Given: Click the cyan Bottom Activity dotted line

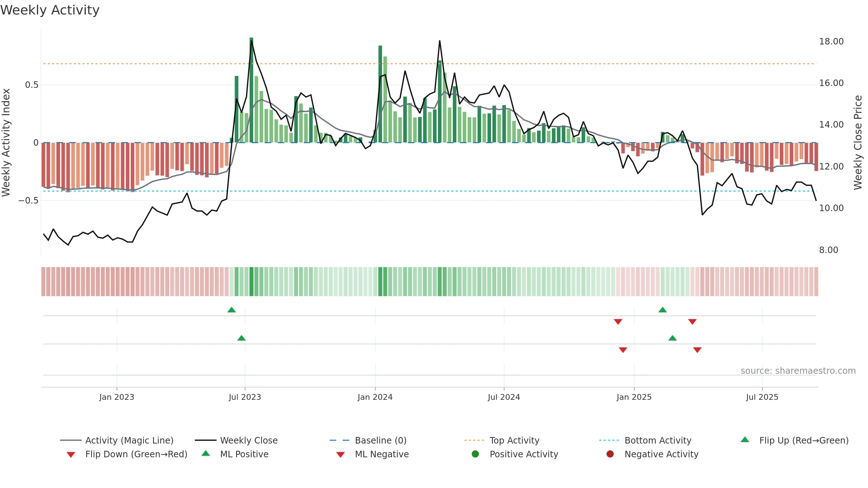Looking at the screenshot, I should point(430,191).
